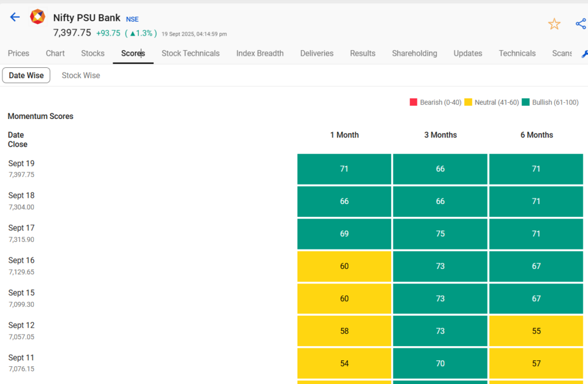Click the red Bearish legend swatch
The image size is (588, 384).
tap(413, 102)
